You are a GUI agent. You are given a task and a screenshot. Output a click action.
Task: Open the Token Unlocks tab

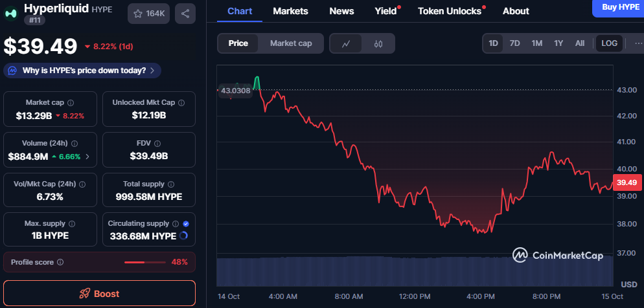point(450,11)
